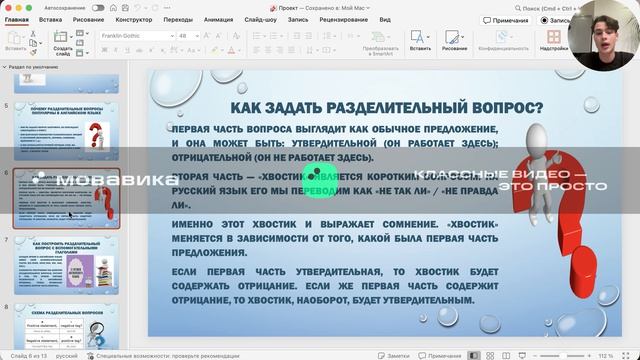Switch to Reading view icon

[506, 356]
